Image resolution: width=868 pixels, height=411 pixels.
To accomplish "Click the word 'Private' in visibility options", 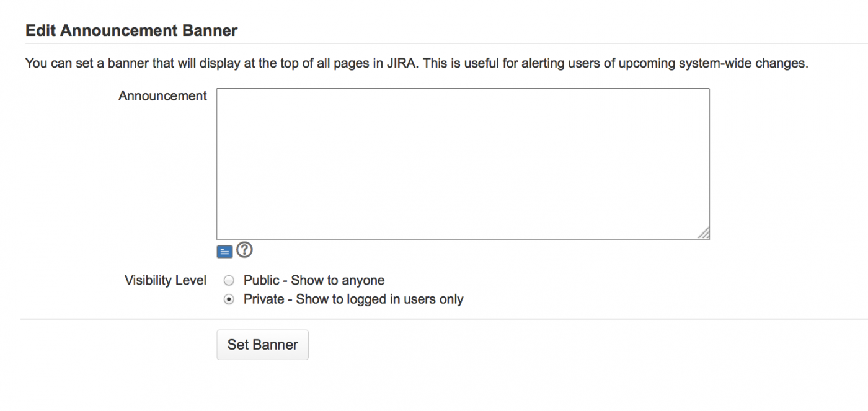I will [264, 299].
